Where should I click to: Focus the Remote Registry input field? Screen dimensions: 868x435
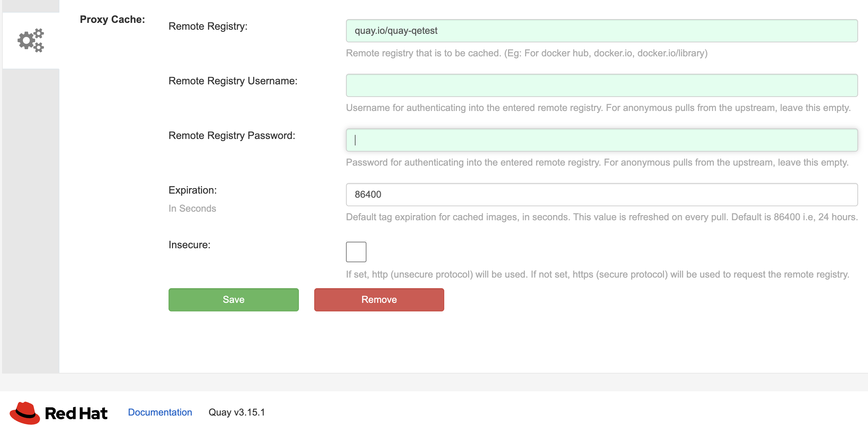(602, 31)
